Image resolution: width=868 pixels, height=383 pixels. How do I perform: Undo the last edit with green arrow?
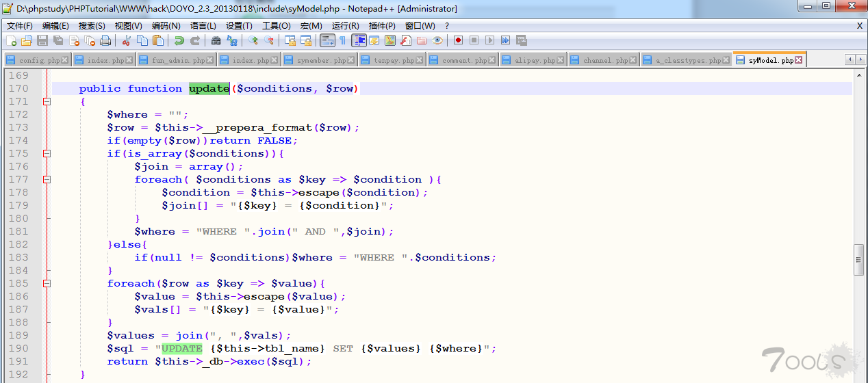pos(179,40)
